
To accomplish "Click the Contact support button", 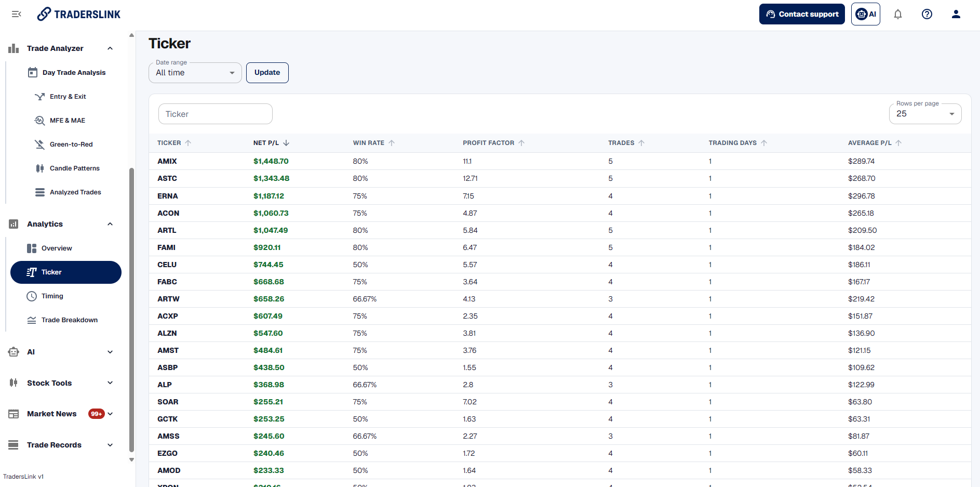I will tap(802, 14).
